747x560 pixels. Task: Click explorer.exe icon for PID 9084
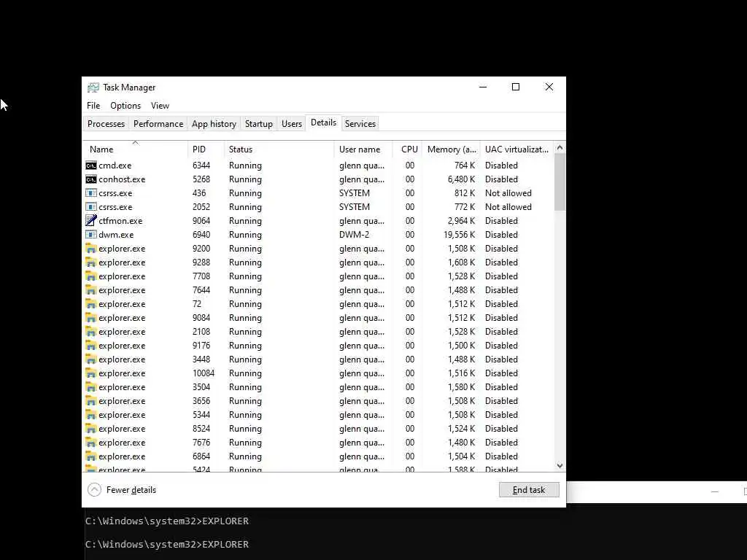pos(90,317)
